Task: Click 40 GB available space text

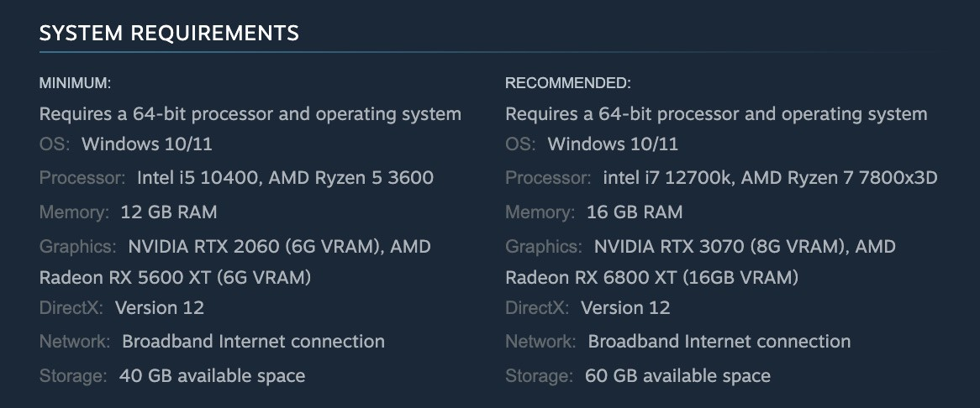Action: tap(212, 375)
